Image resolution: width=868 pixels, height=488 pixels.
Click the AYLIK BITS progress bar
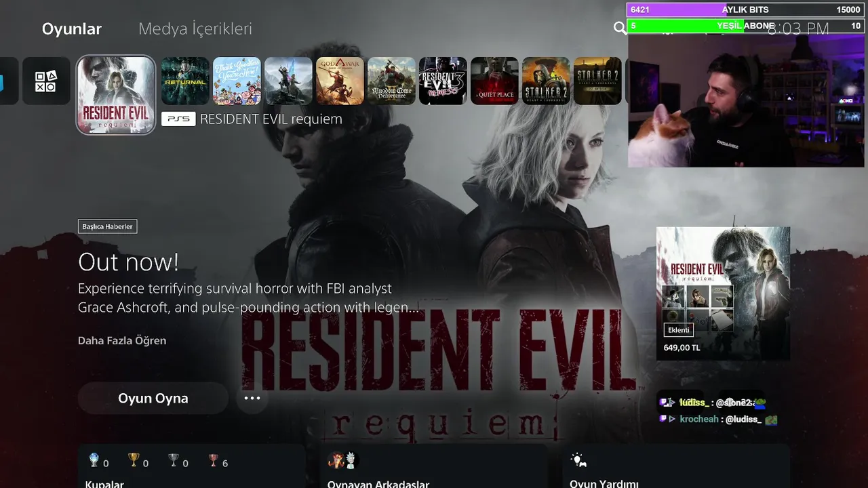tap(746, 9)
